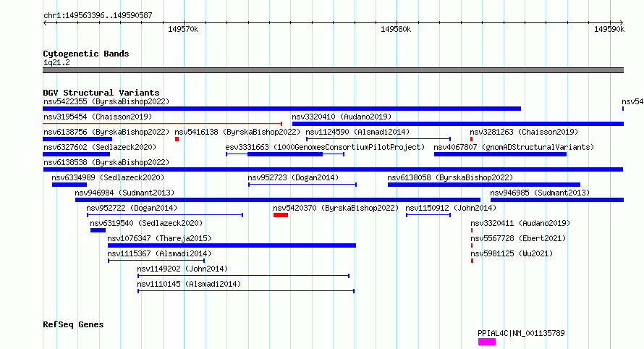Open the nsv1110145 (Alsmadi2014) label
Screen dimensions: 644x349
pos(189,284)
